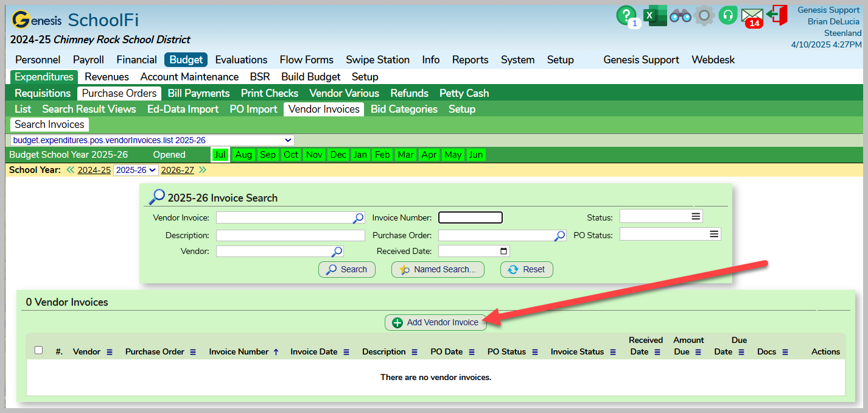Open Purchase Order column filter menu
The image size is (868, 413).
(x=193, y=352)
